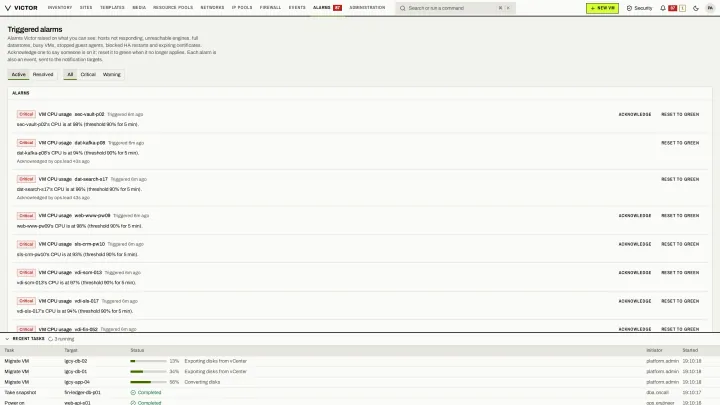Viewport: 720px width, 405px height.
Task: Click Critical badge on sec-vault-p02 alarm
Action: point(26,114)
